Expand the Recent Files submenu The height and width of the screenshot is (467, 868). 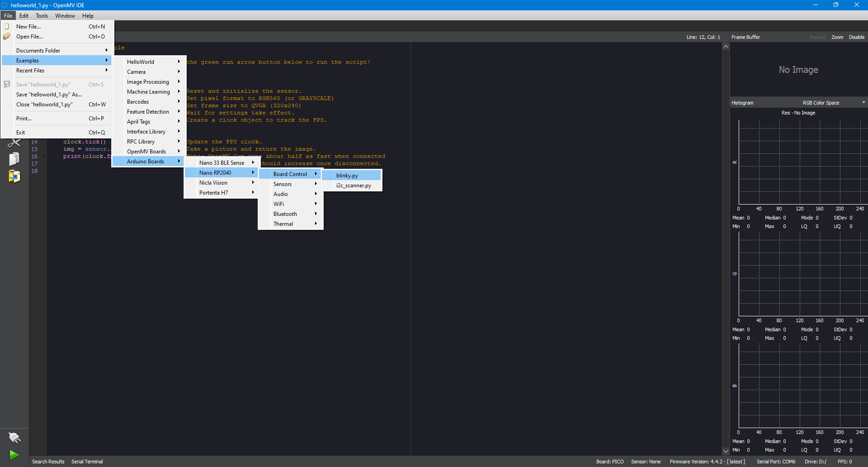click(x=57, y=71)
